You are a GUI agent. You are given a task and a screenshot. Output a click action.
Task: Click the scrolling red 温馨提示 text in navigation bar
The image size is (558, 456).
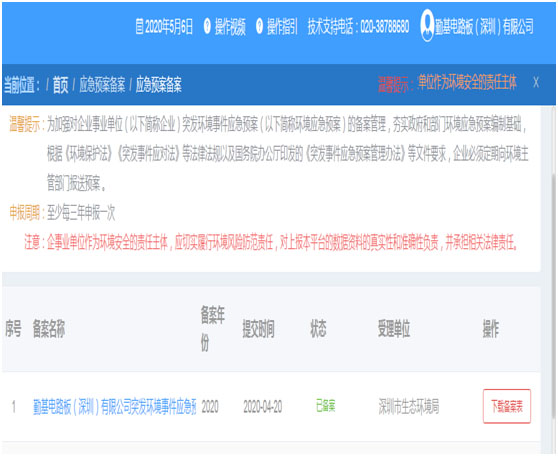[x=447, y=83]
